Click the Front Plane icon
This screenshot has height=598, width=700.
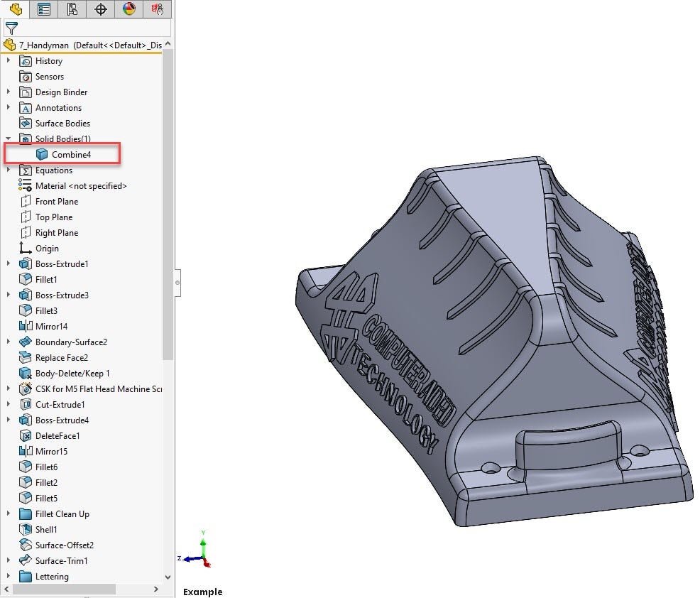coord(26,202)
